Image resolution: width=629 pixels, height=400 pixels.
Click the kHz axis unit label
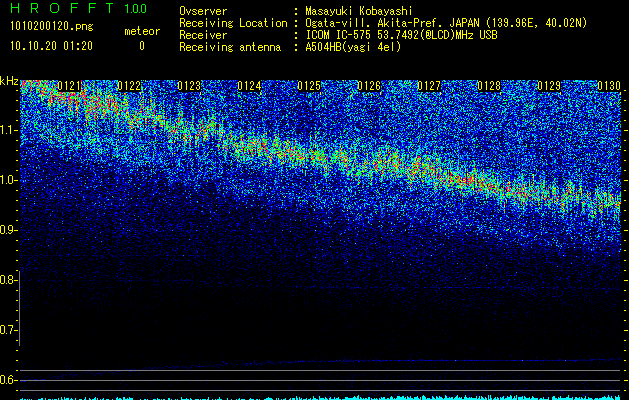9,81
